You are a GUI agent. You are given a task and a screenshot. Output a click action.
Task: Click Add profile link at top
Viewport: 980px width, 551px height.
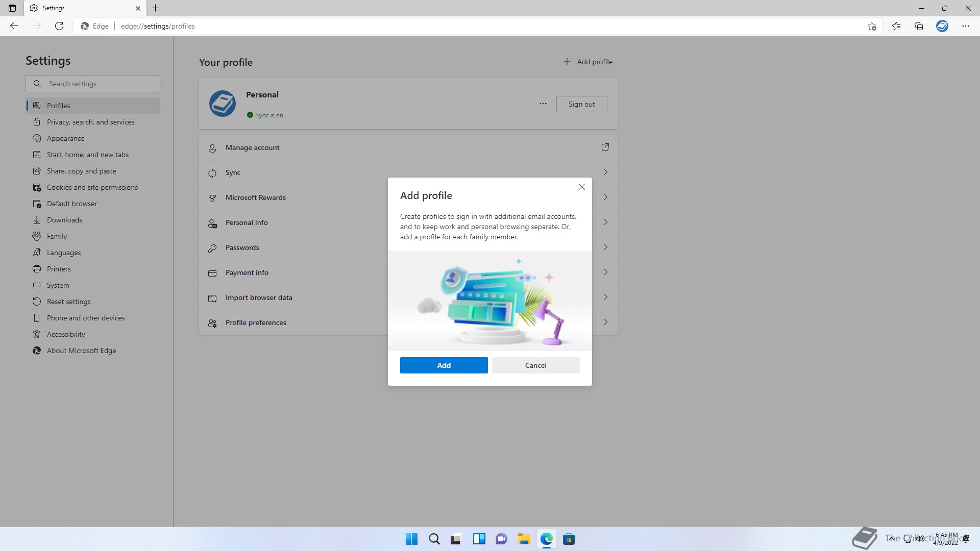[587, 62]
